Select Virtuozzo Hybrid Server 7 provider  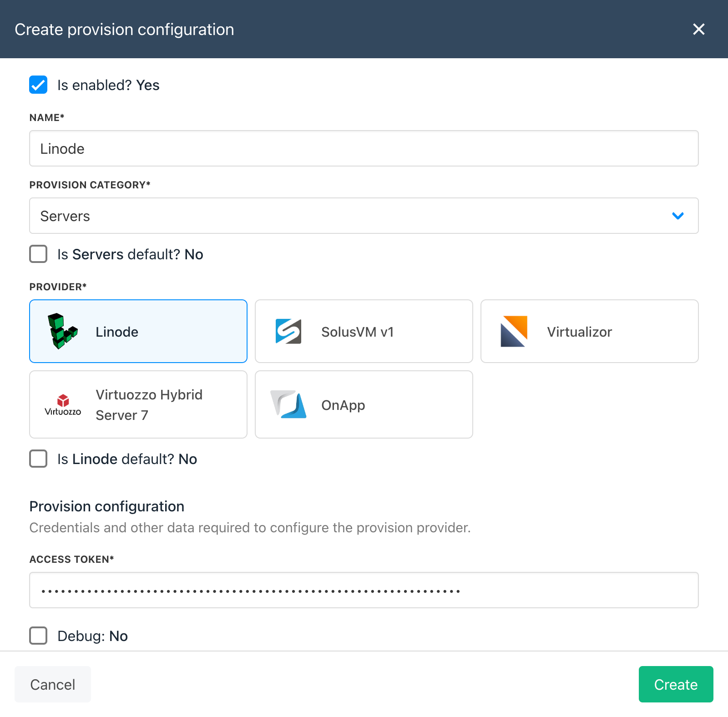(138, 404)
